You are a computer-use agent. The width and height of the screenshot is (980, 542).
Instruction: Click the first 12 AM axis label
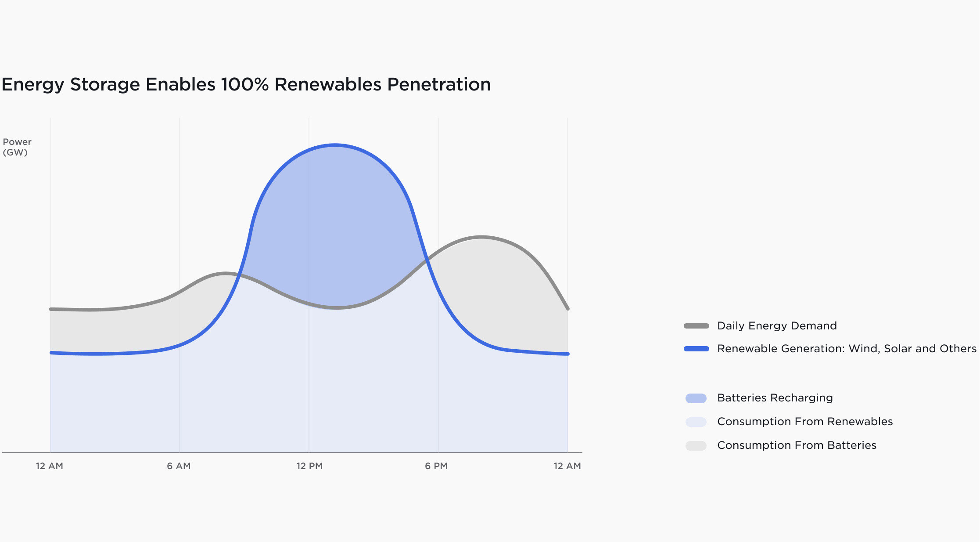point(50,466)
